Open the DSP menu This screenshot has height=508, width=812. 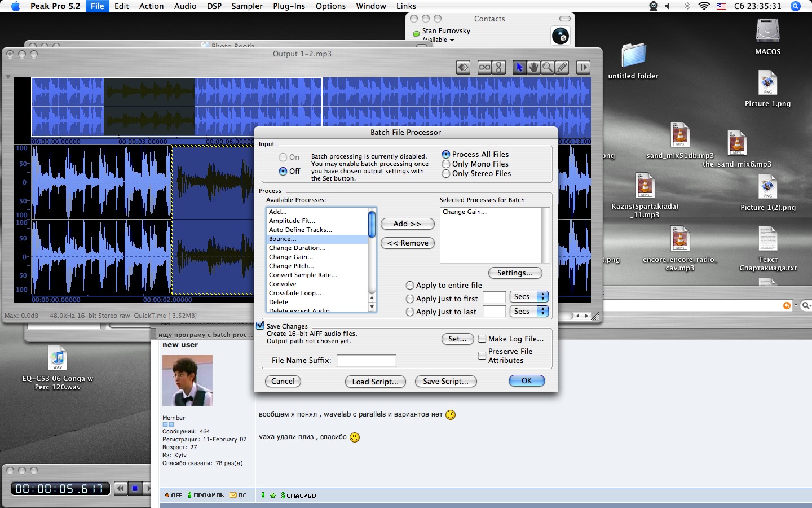[x=214, y=6]
